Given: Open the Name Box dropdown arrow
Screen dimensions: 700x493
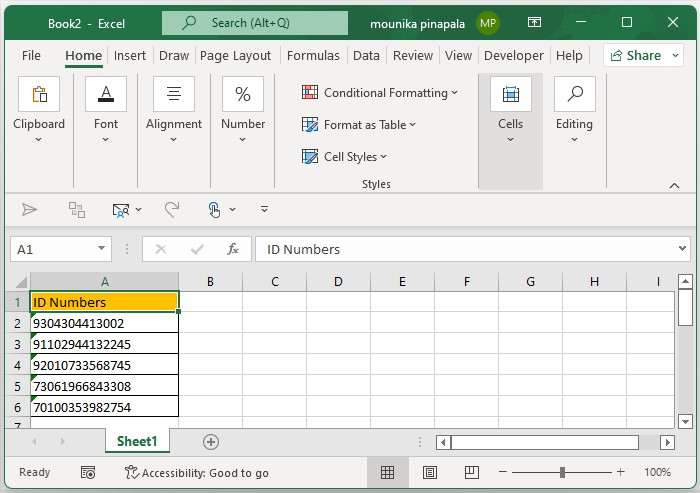Looking at the screenshot, I should (103, 249).
